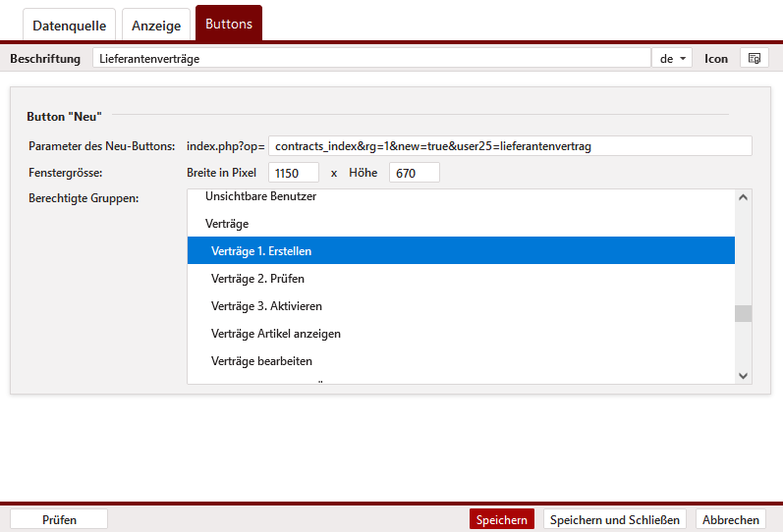
Task: Click the Neu-Button parameter input field
Action: (x=510, y=146)
